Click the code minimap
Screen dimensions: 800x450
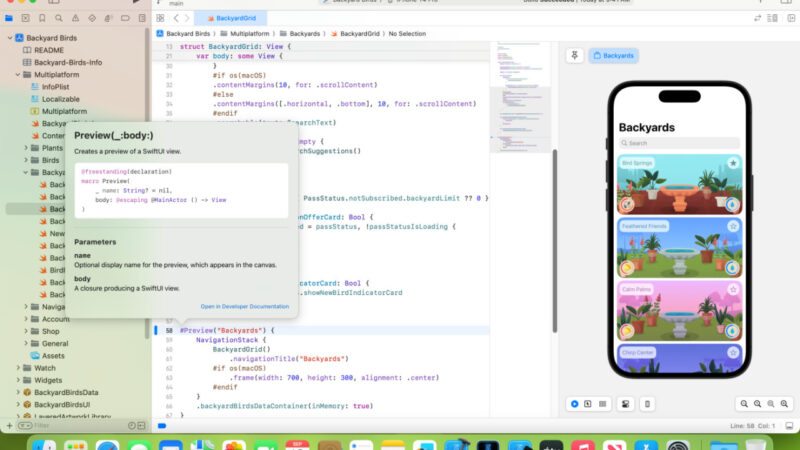coord(520,97)
